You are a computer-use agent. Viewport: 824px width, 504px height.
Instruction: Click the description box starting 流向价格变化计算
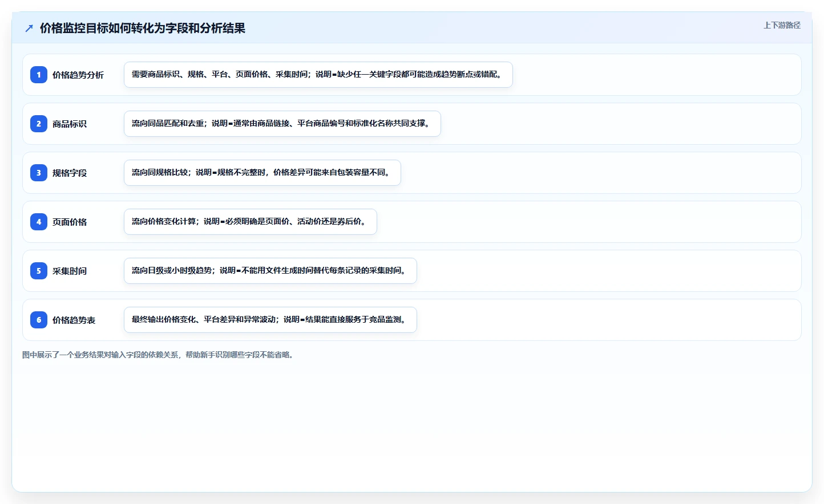[x=251, y=222]
